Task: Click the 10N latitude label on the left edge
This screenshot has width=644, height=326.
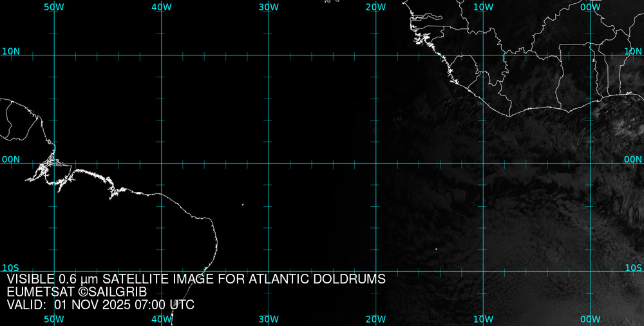Action: pos(10,51)
